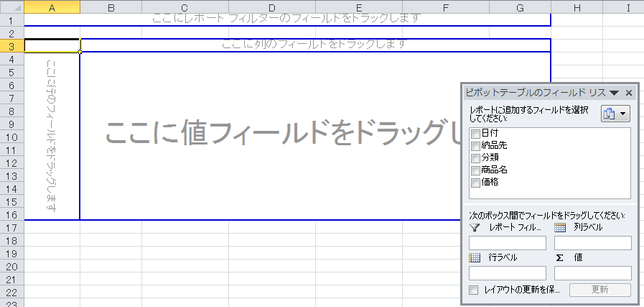This screenshot has height=307, width=644.
Task: Click the 更新 update button
Action: pyautogui.click(x=599, y=290)
